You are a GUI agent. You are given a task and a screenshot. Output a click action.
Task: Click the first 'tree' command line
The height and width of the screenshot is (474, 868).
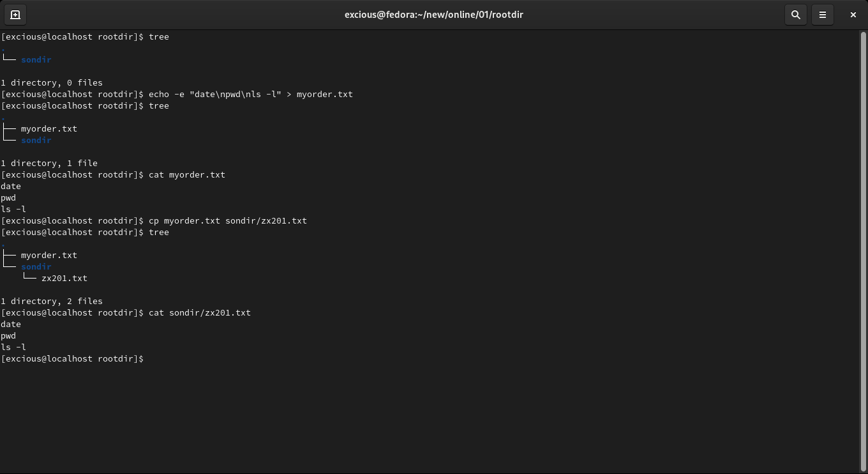coord(85,36)
